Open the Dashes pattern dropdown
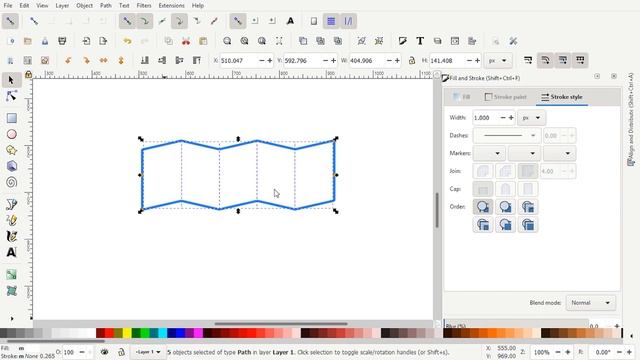 tap(507, 136)
